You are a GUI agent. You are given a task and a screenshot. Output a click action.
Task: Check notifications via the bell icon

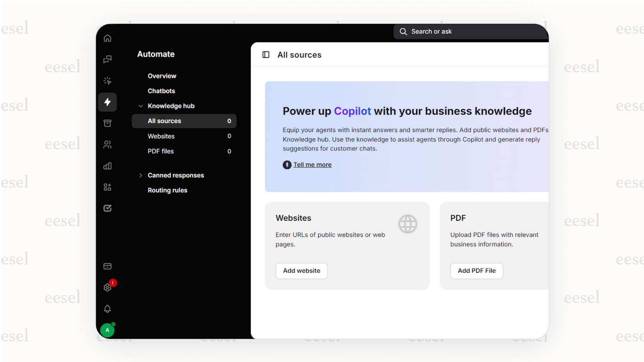click(107, 309)
